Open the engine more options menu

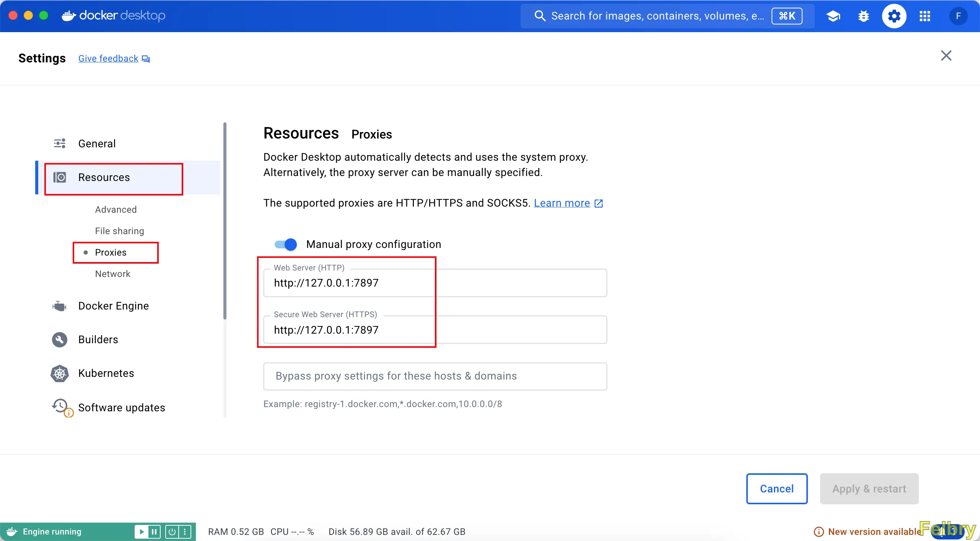coord(185,531)
